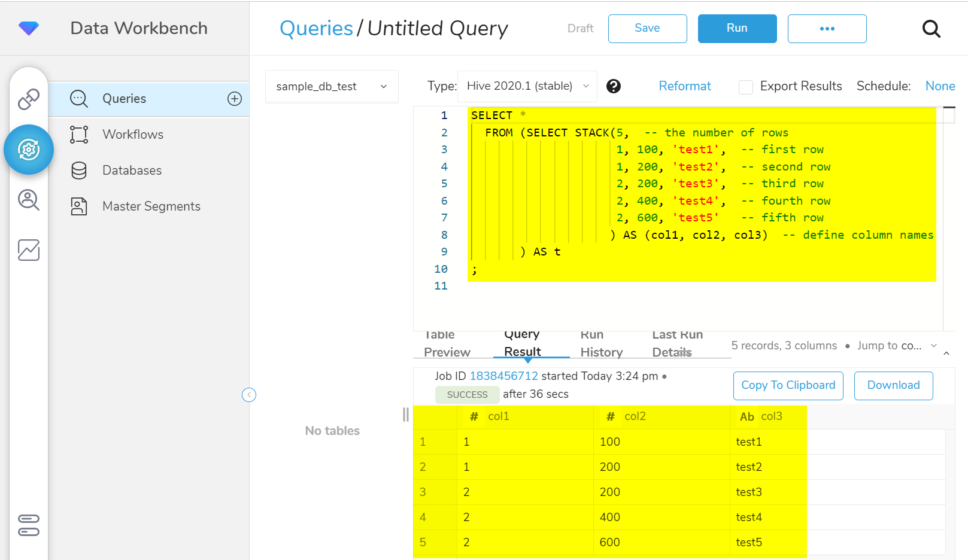Open the Insights chart icon in sidebar
This screenshot has height=560, width=968.
pyautogui.click(x=29, y=250)
